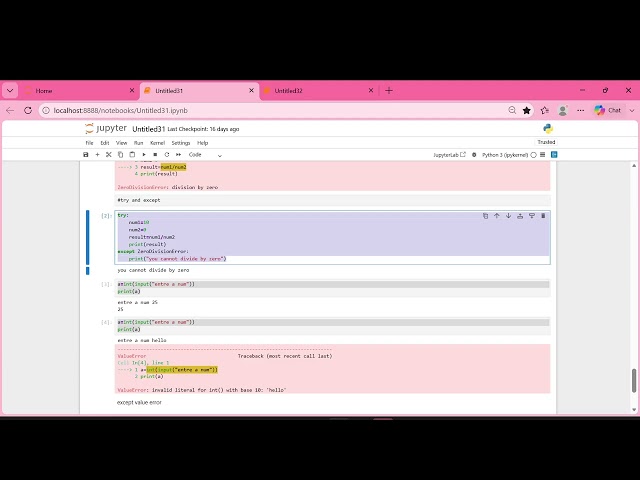Click the Last Checkpoint text

pos(203,129)
